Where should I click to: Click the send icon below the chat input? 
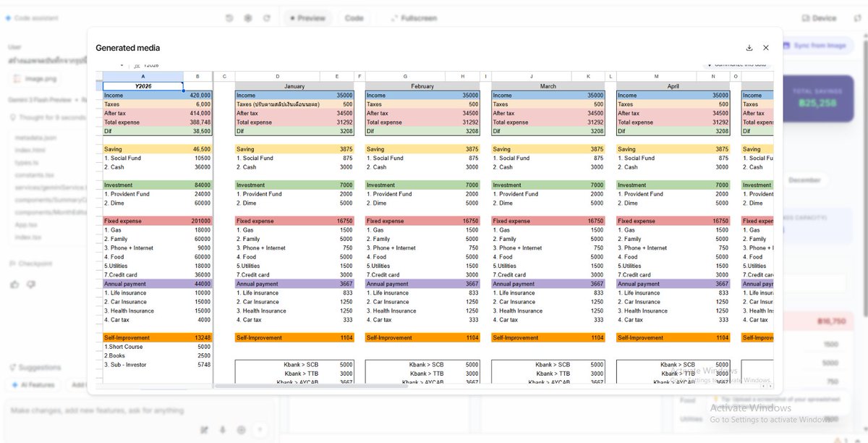(x=260, y=429)
